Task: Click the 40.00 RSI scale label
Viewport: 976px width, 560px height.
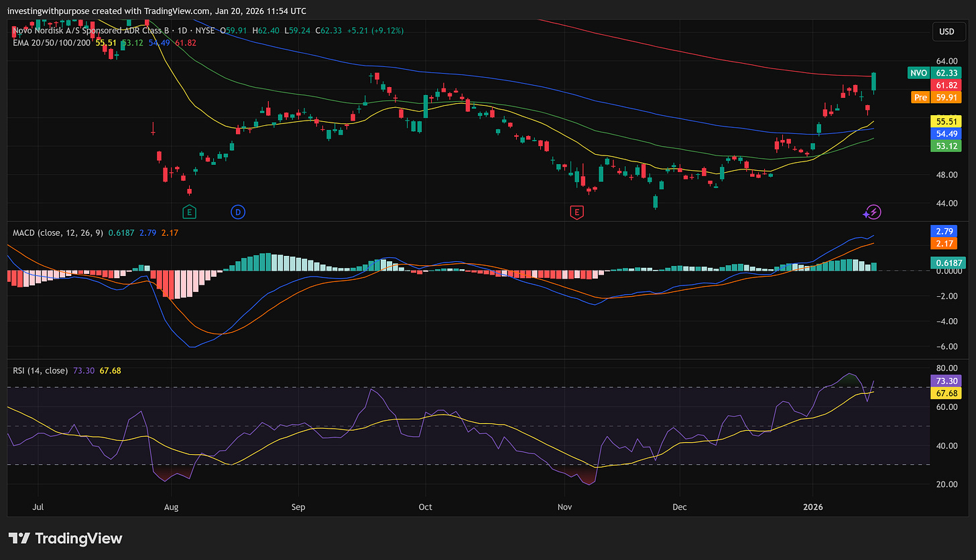Action: click(x=946, y=445)
